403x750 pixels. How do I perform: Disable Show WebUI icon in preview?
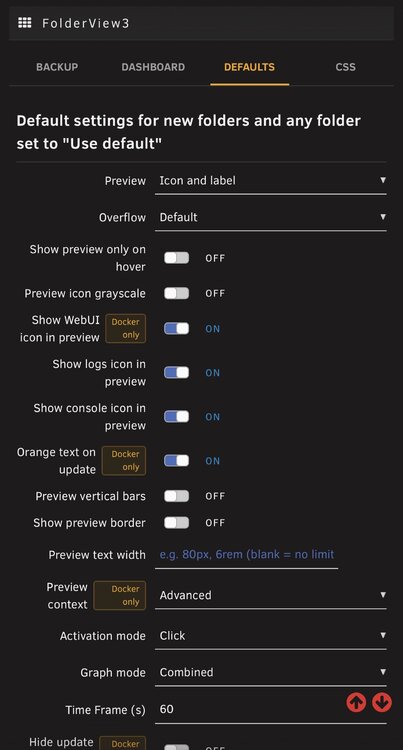click(x=176, y=329)
